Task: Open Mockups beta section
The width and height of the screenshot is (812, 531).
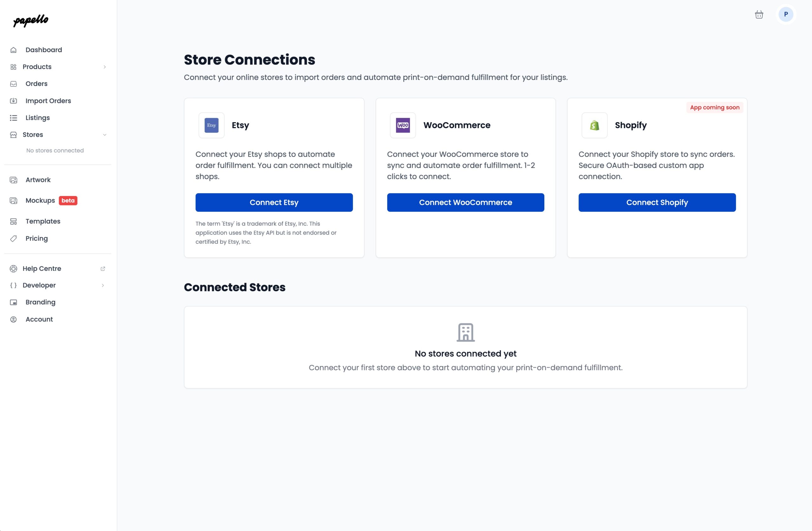Action: (x=40, y=201)
